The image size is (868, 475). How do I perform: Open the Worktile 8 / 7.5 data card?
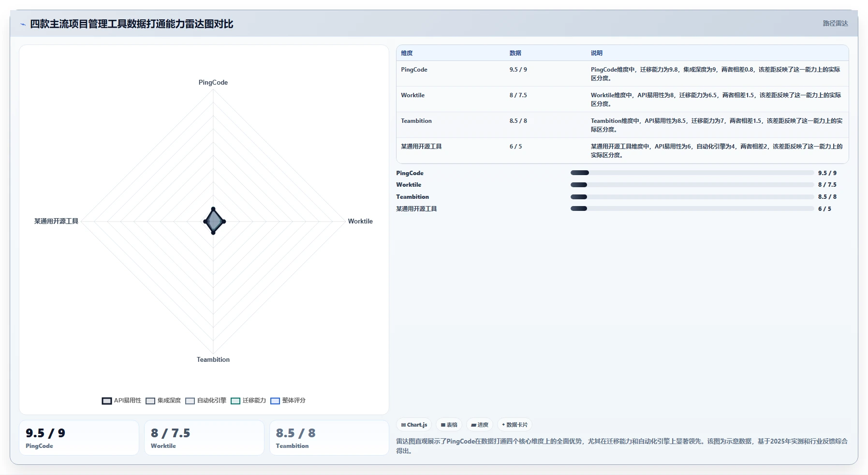pyautogui.click(x=204, y=438)
